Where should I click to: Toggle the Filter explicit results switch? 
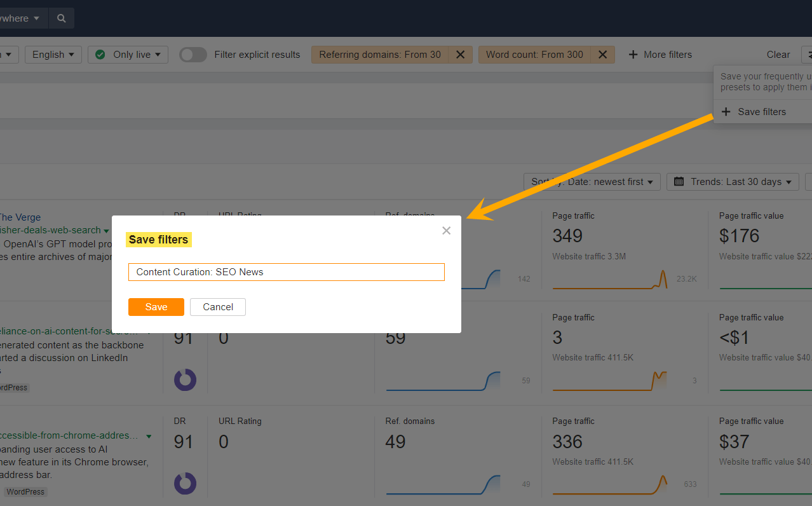coord(193,55)
